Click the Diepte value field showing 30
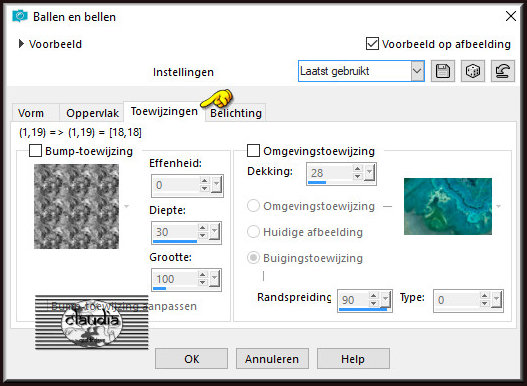The height and width of the screenshot is (386, 527). (175, 232)
